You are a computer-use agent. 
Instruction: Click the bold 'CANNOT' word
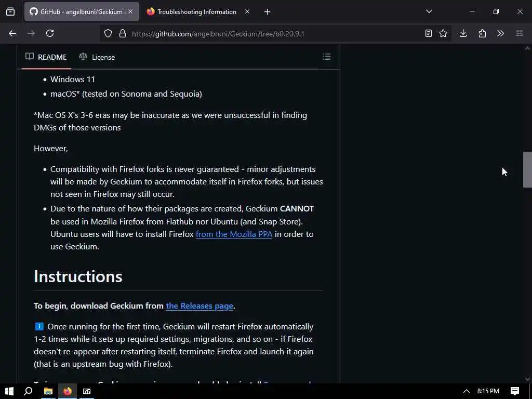pos(297,209)
